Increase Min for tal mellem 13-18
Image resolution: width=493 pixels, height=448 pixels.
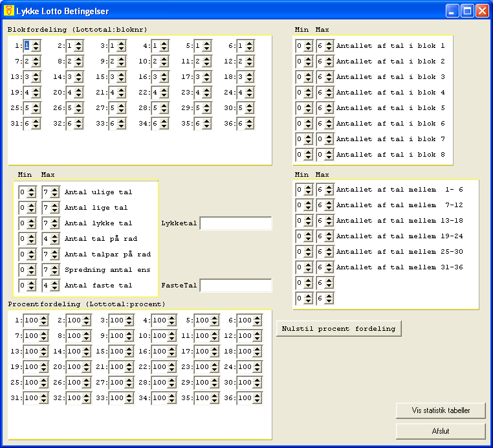(x=309, y=218)
